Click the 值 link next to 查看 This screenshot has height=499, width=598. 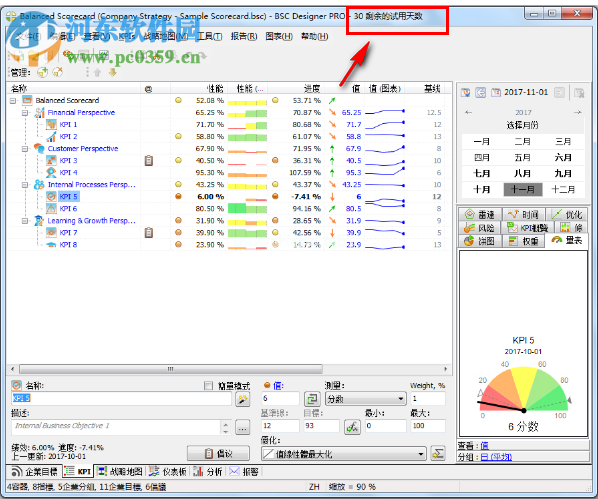[x=484, y=446]
